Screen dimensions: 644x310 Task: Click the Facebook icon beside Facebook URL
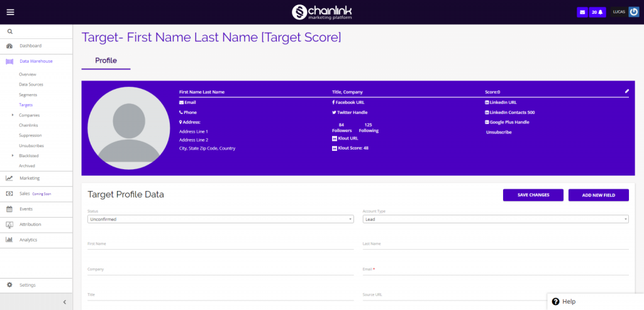(333, 102)
